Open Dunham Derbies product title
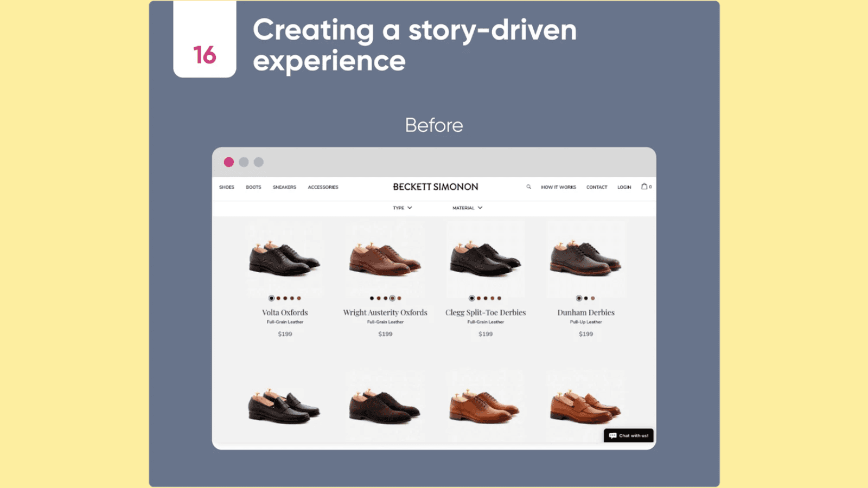 click(586, 312)
